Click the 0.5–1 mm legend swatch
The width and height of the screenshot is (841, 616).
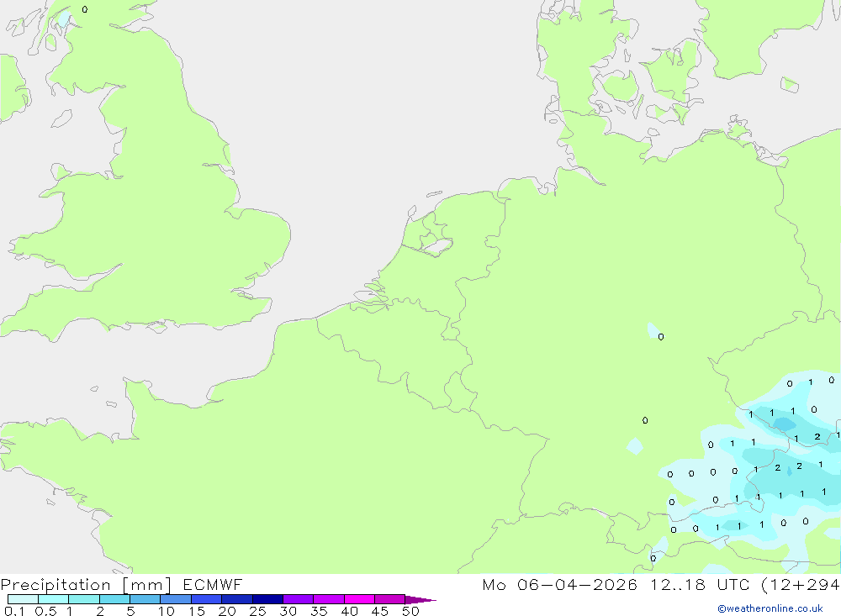(x=54, y=599)
